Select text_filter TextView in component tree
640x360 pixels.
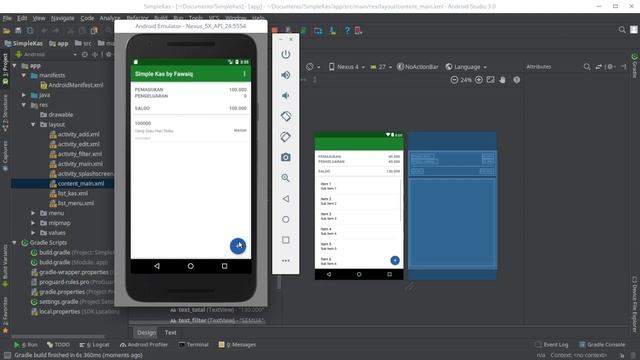[218, 320]
